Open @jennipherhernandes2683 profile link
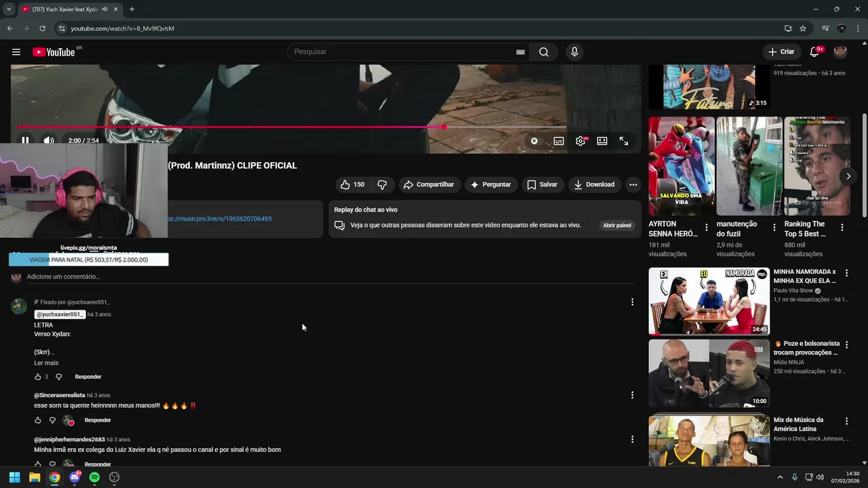868x488 pixels. coord(69,439)
